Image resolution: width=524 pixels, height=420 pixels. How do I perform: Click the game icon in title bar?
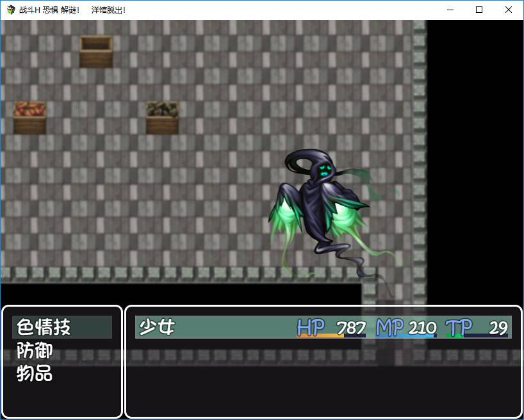pyautogui.click(x=10, y=10)
